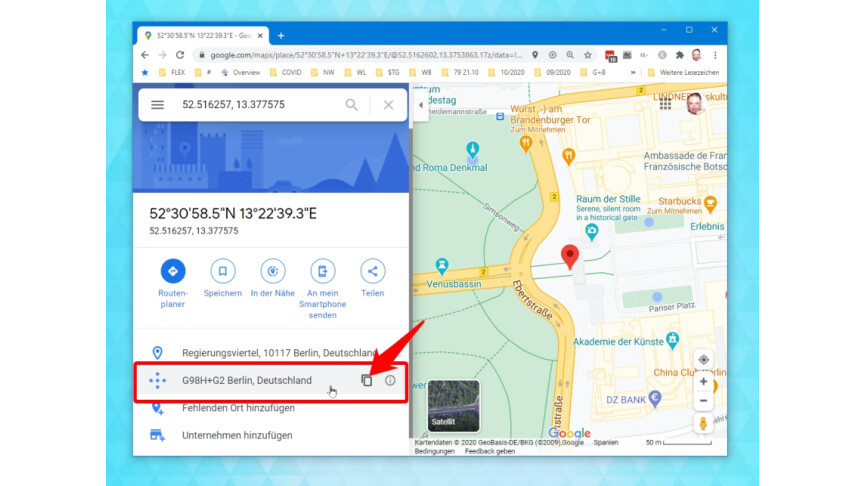Clear the search box with the X icon
The width and height of the screenshot is (864, 486).
pyautogui.click(x=388, y=105)
